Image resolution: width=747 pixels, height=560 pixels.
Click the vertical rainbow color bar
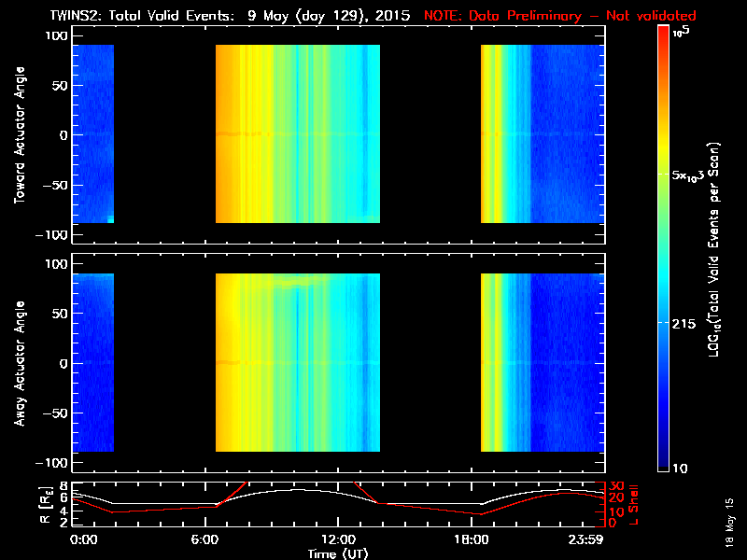tap(663, 248)
